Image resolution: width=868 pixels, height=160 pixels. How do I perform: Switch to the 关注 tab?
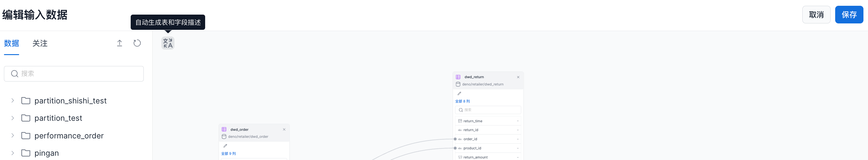(40, 43)
